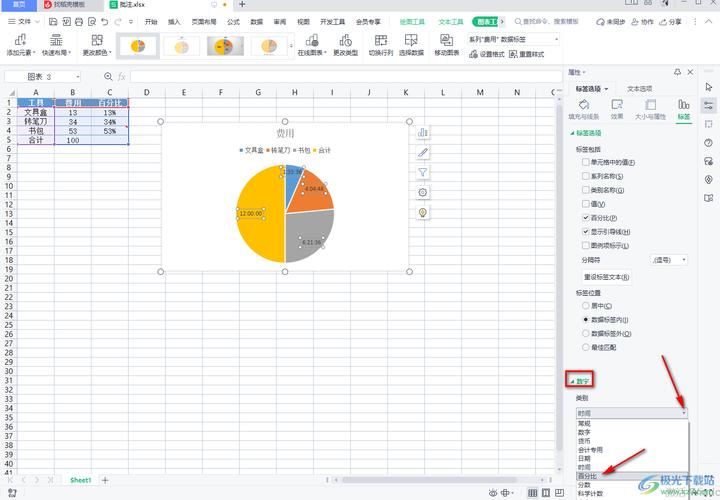Switch to the 页面布局 page layout tab
The width and height of the screenshot is (720, 500).
point(204,22)
